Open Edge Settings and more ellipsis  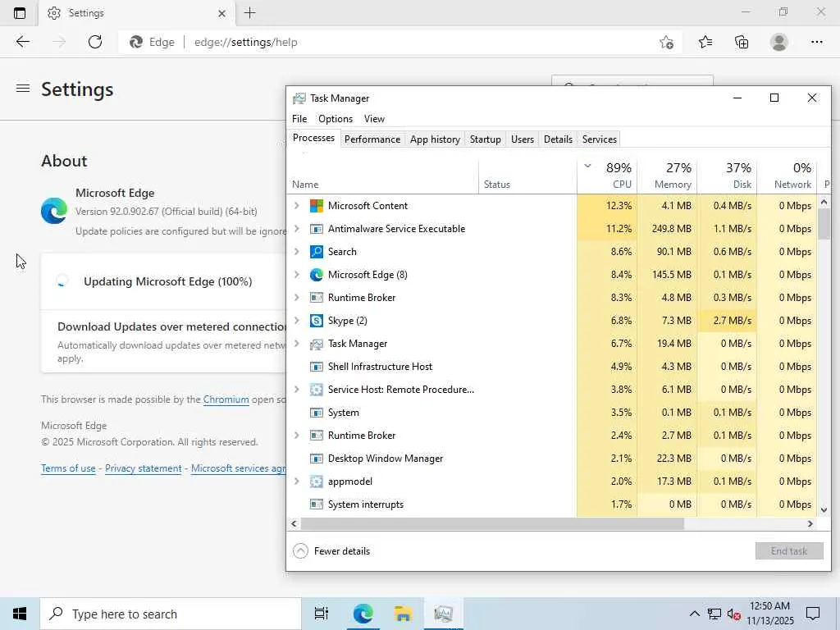(816, 42)
